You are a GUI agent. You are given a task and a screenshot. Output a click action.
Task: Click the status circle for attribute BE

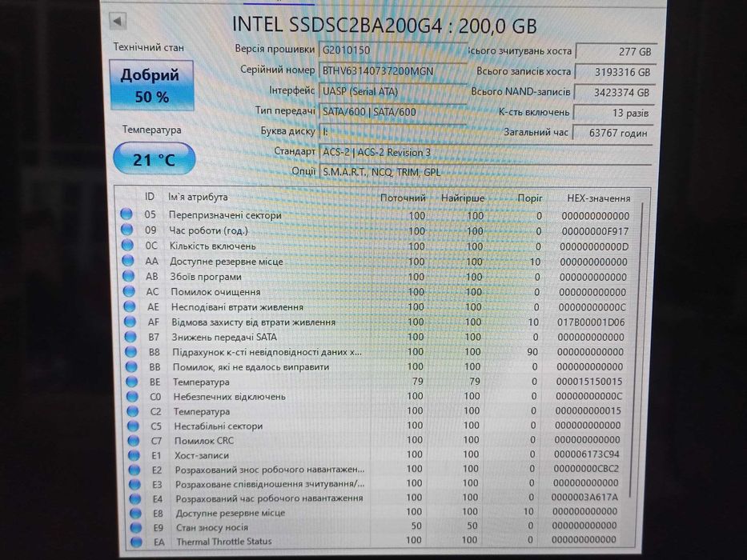131,382
